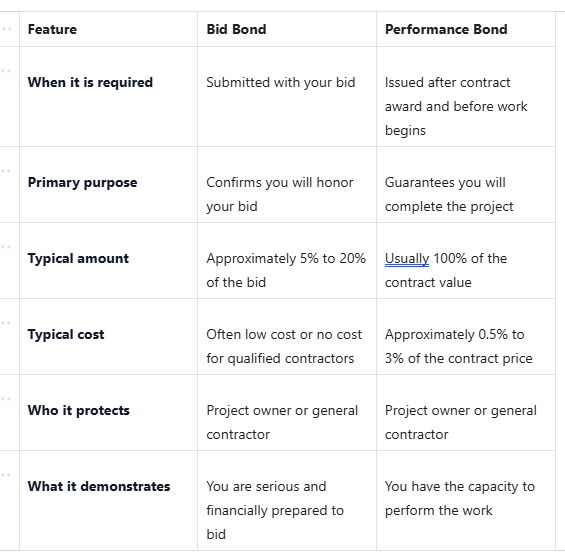The image size is (565, 560).
Task: Click 'You have the capacity to perform' cell
Action: [x=466, y=501]
